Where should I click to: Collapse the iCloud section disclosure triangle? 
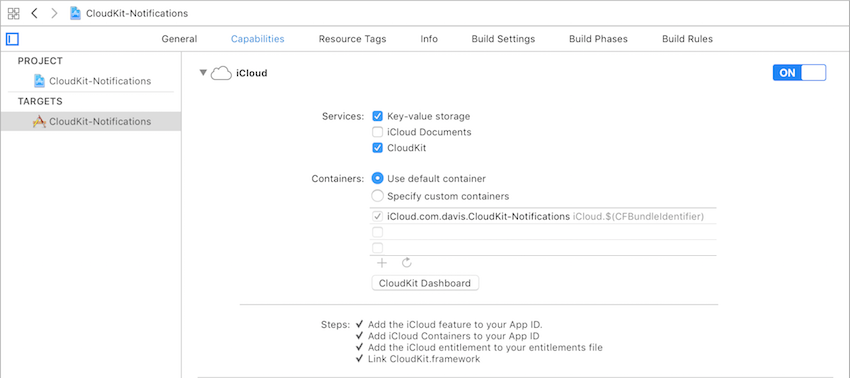(203, 73)
